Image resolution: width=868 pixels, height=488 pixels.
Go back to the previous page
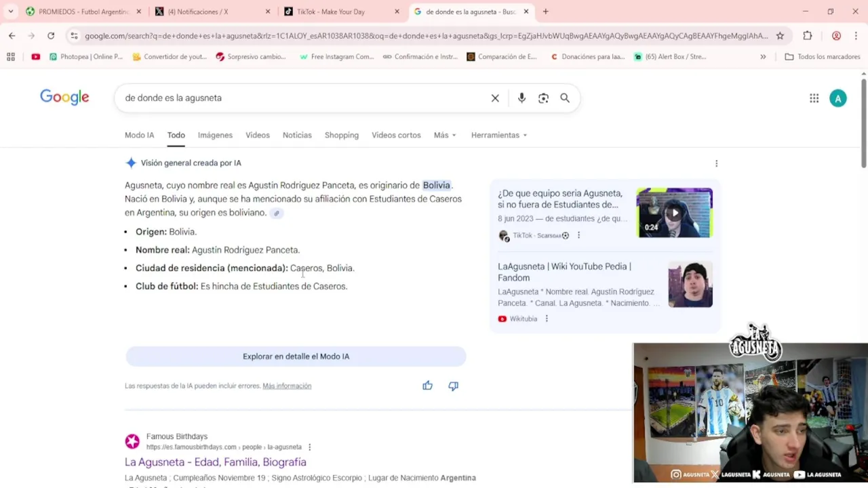(x=12, y=36)
